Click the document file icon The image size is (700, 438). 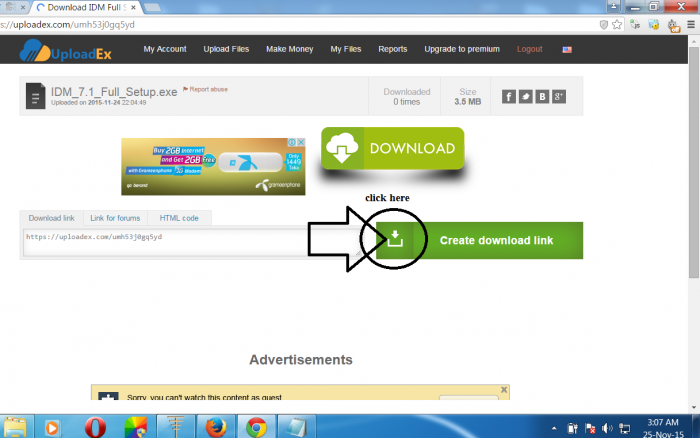coord(35,96)
